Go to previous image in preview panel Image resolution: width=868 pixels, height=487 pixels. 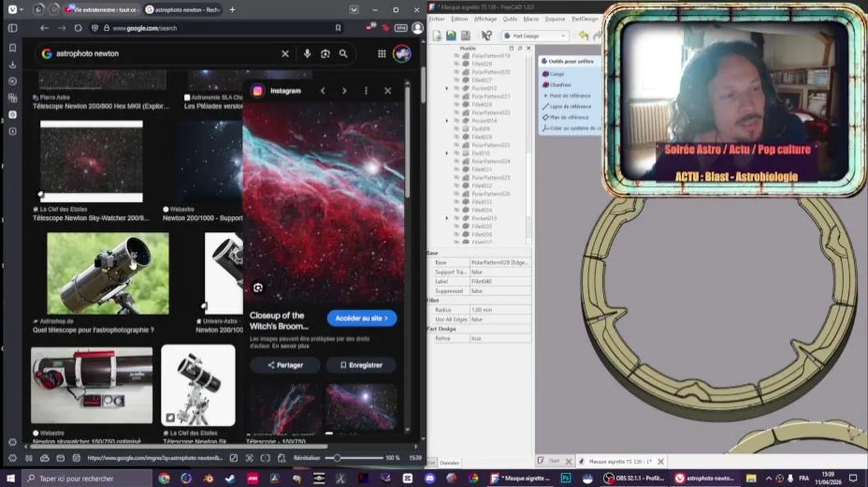(x=322, y=91)
